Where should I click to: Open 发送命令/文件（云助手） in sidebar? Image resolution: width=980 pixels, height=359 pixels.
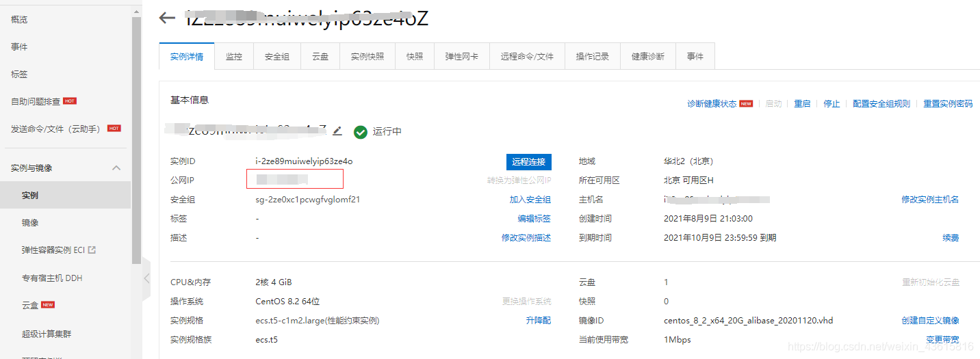click(56, 129)
